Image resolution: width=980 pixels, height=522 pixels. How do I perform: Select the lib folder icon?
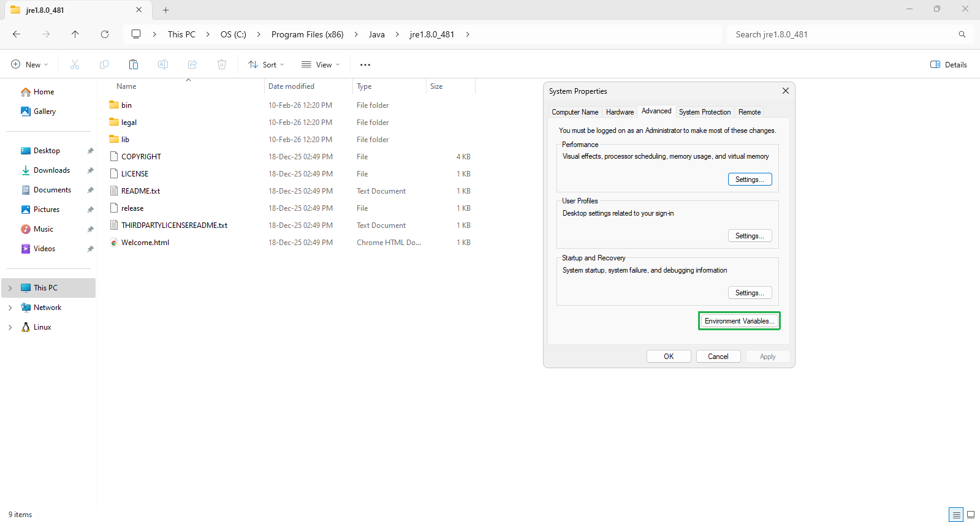pyautogui.click(x=114, y=139)
